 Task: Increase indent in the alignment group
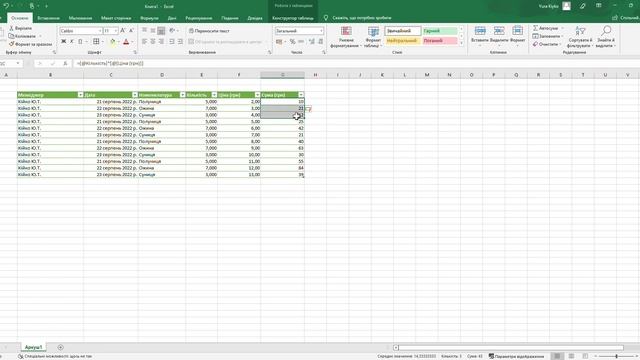coord(180,42)
